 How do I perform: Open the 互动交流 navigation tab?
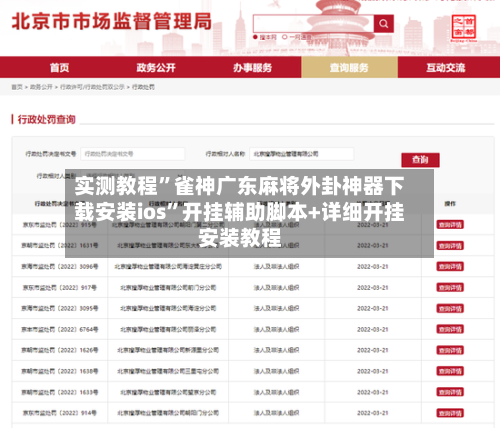[445, 68]
